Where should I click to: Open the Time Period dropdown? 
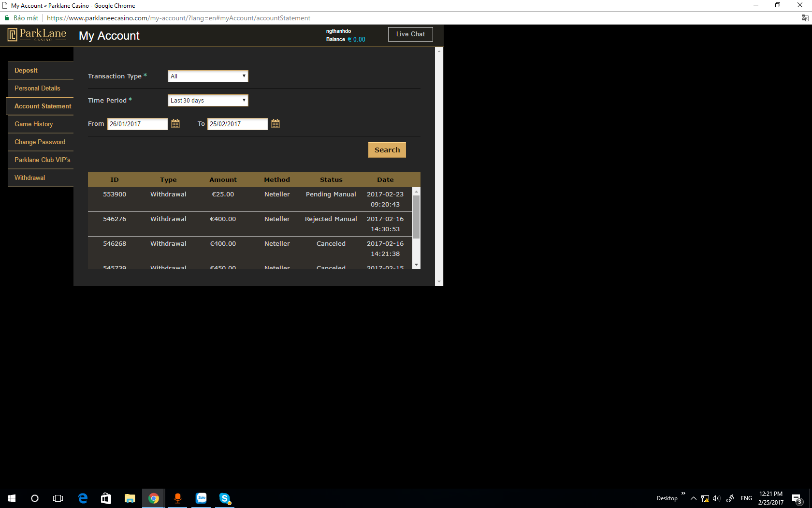pyautogui.click(x=208, y=100)
